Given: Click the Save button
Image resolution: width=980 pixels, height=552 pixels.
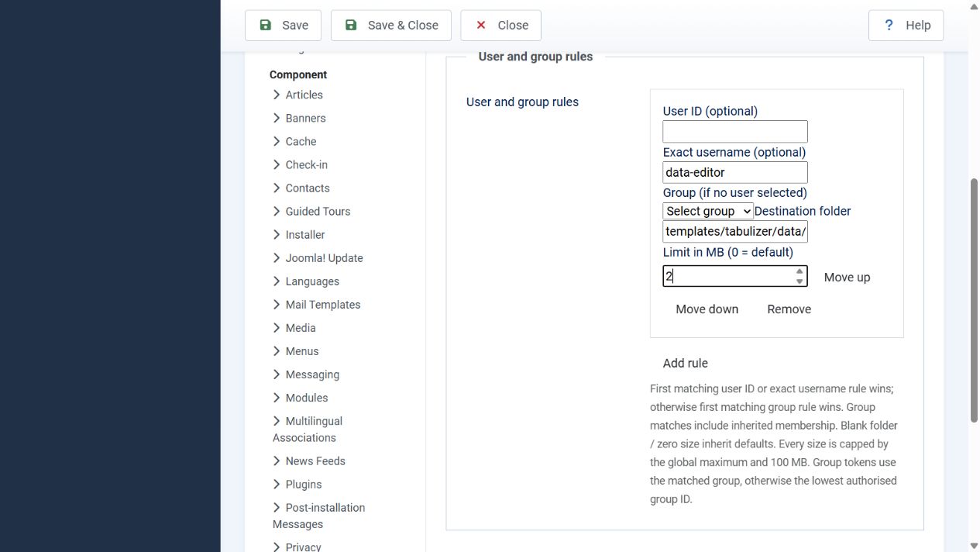Looking at the screenshot, I should click(283, 25).
